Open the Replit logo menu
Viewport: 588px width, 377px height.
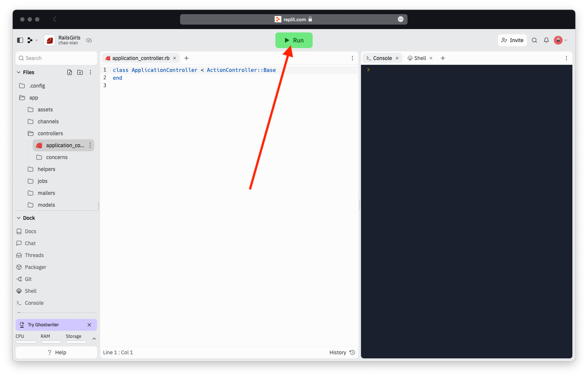point(32,40)
